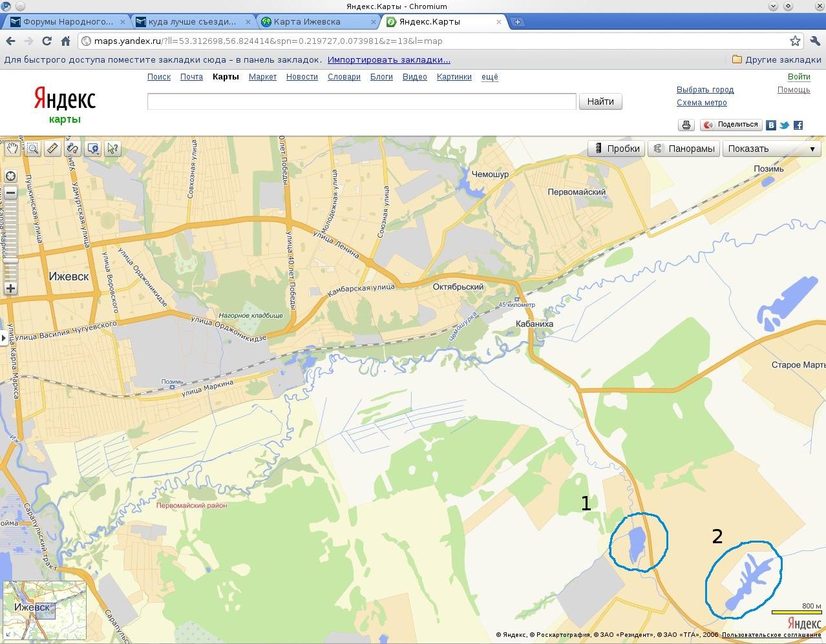Click the Выбрать город link
826x644 pixels.
click(x=705, y=90)
